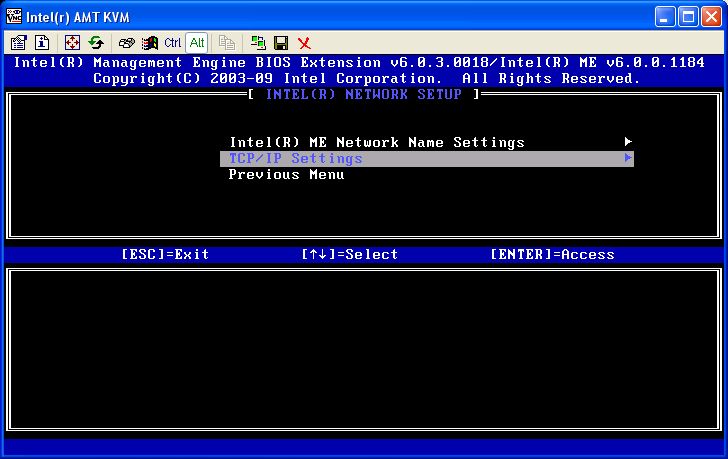Viewport: 728px width, 459px height.
Task: Click the green refresh screen icon
Action: 96,43
